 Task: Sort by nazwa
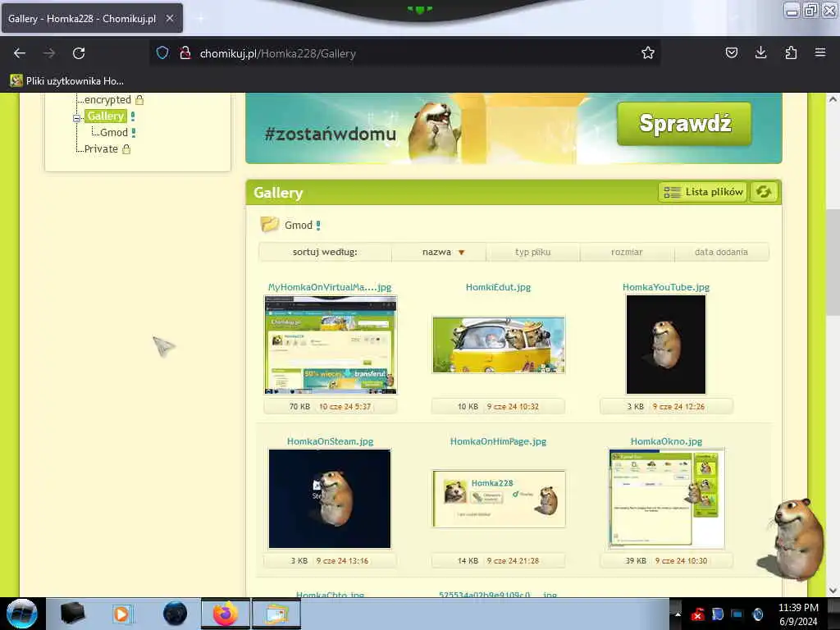pyautogui.click(x=439, y=252)
